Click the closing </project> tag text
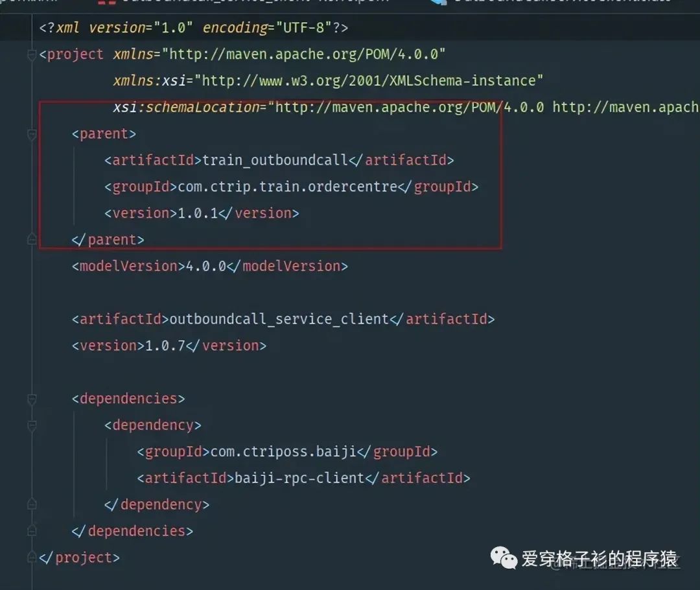This screenshot has height=590, width=700. pyautogui.click(x=80, y=558)
